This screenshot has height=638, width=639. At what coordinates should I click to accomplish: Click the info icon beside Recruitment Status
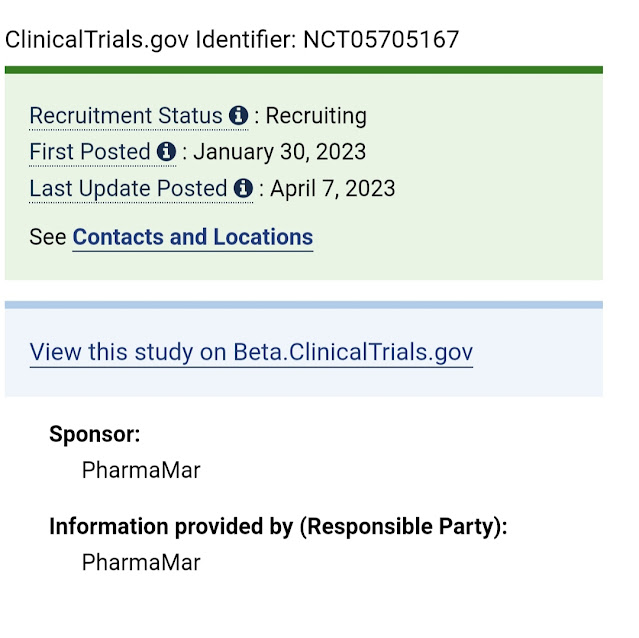(238, 116)
